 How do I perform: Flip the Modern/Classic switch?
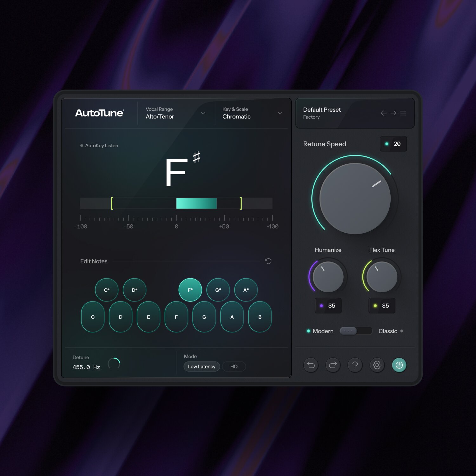(356, 331)
